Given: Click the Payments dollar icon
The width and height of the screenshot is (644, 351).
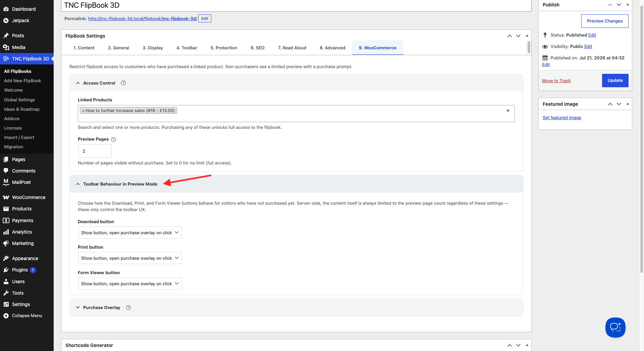Looking at the screenshot, I should [6, 220].
